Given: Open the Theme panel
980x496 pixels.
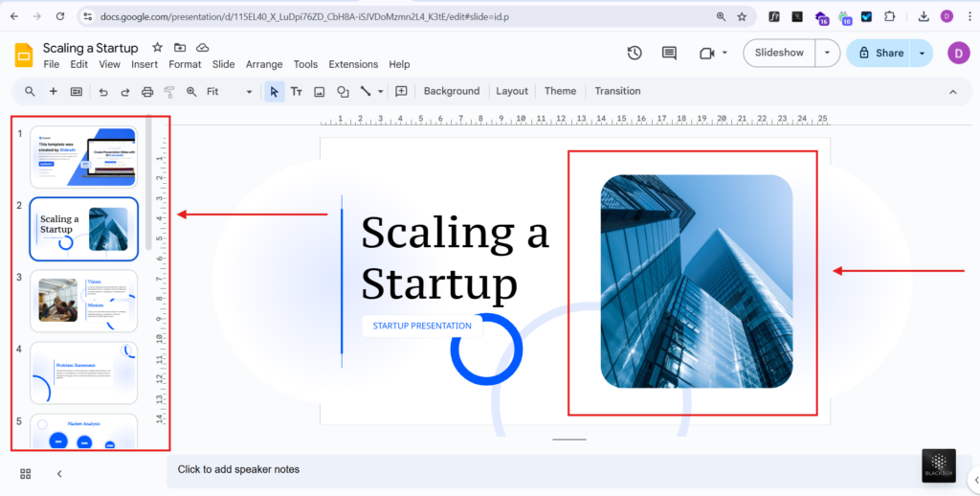Looking at the screenshot, I should click(x=560, y=91).
